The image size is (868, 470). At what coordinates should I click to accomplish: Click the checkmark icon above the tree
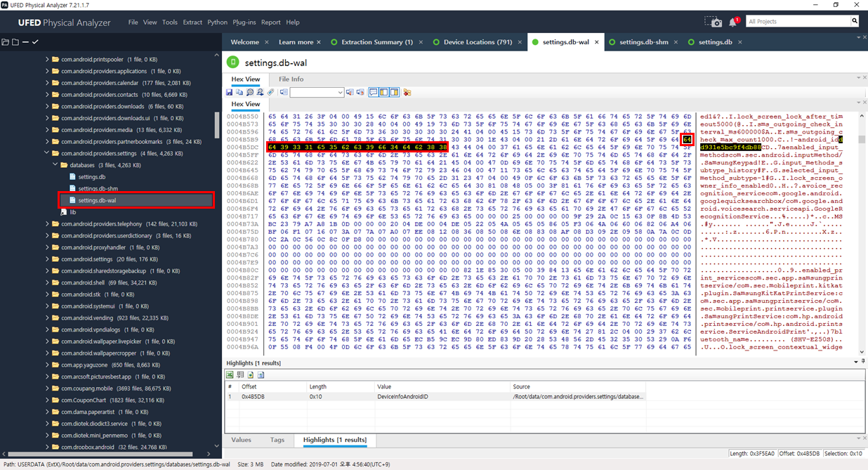point(35,42)
